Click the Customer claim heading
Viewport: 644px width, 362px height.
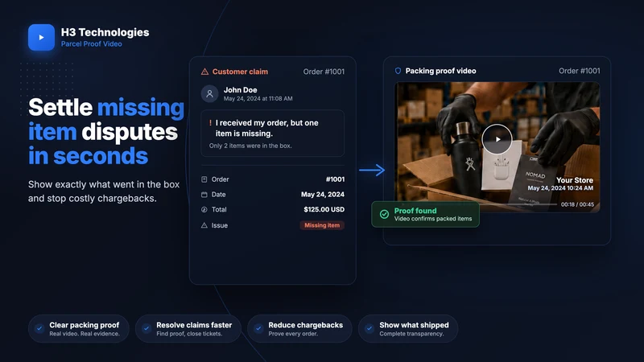coord(240,72)
